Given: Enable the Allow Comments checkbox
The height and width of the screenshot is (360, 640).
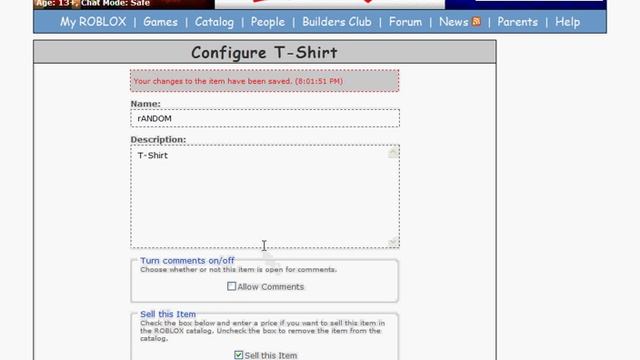Looking at the screenshot, I should pos(231,286).
